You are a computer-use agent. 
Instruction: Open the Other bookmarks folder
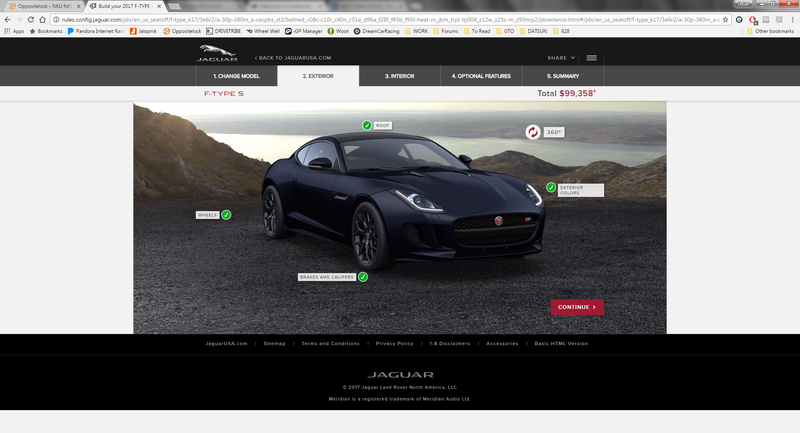pyautogui.click(x=770, y=31)
